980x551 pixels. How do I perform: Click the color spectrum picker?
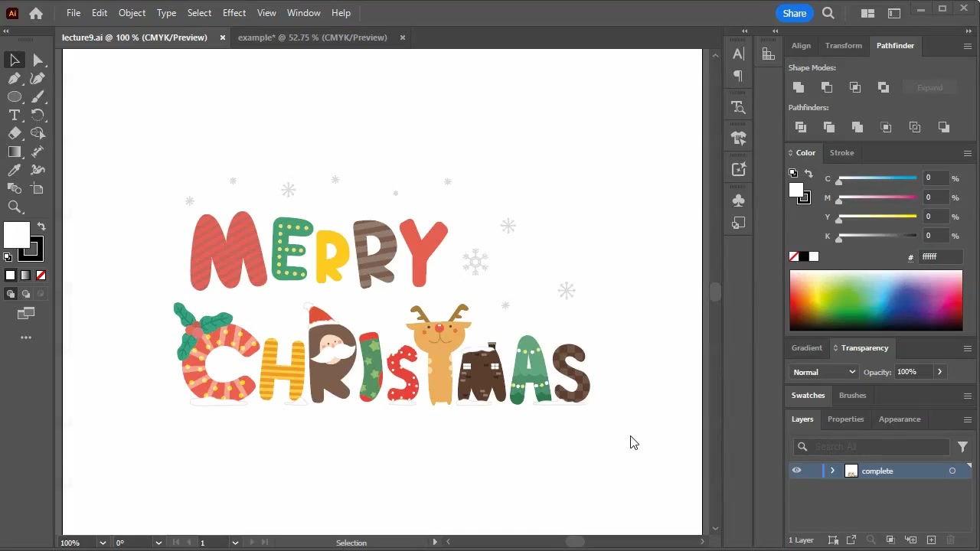pos(876,300)
